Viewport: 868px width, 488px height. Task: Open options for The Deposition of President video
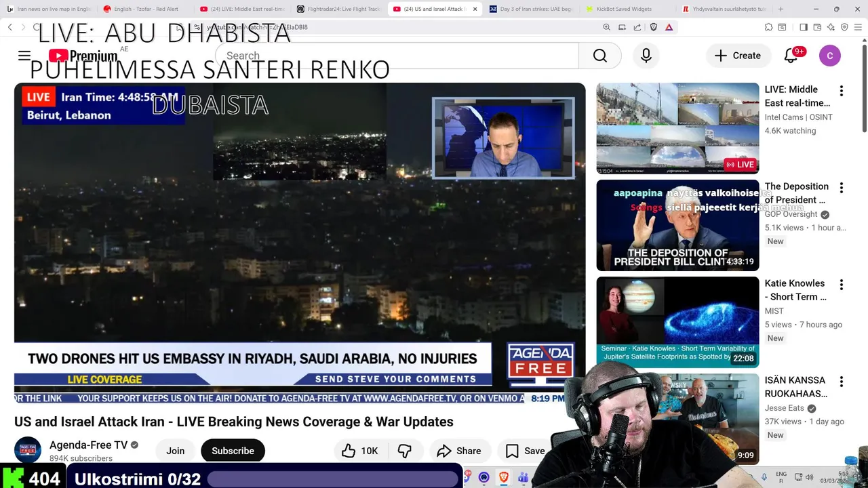coord(842,188)
